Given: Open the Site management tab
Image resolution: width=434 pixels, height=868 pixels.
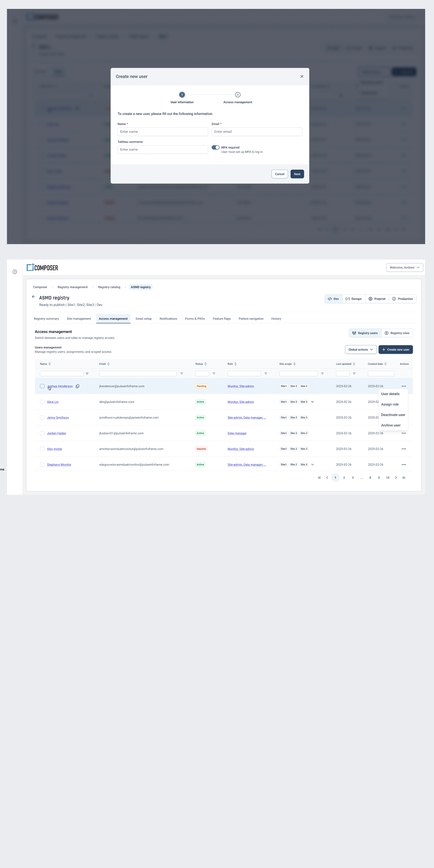Looking at the screenshot, I should point(79,319).
